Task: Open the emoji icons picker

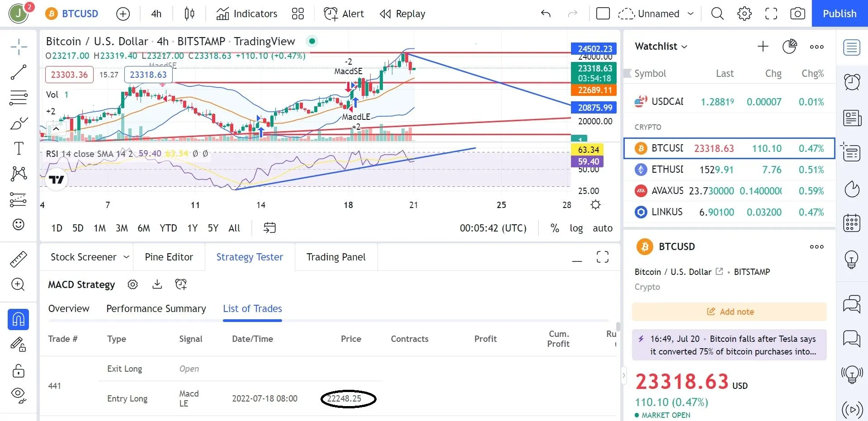Action: point(19,224)
